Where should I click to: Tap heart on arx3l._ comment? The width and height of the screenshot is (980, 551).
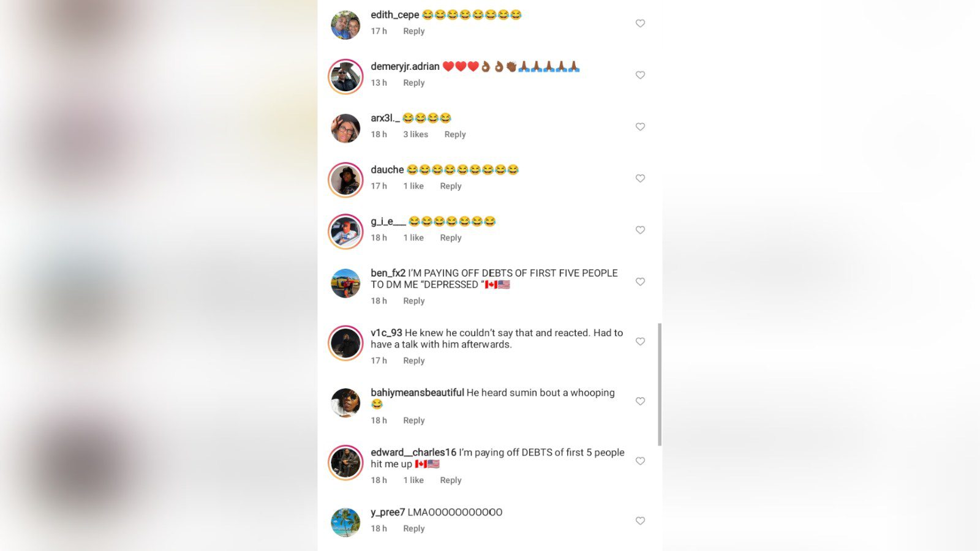click(640, 127)
